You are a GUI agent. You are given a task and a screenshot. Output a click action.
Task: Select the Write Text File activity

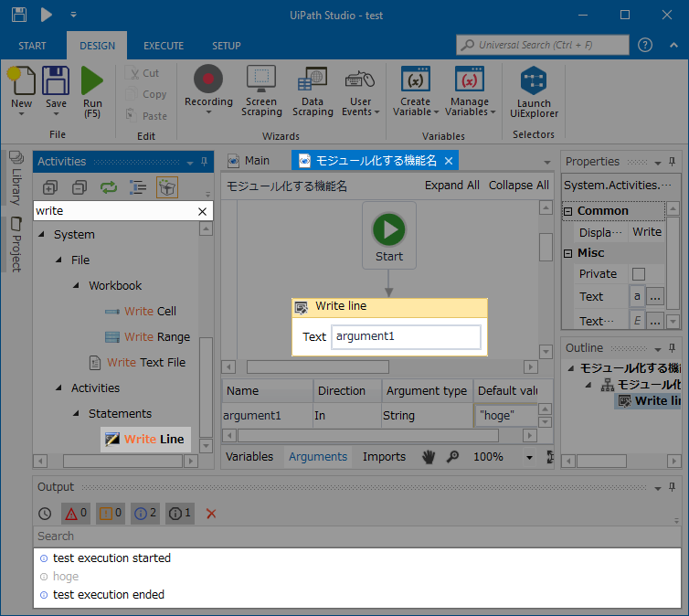click(x=138, y=363)
